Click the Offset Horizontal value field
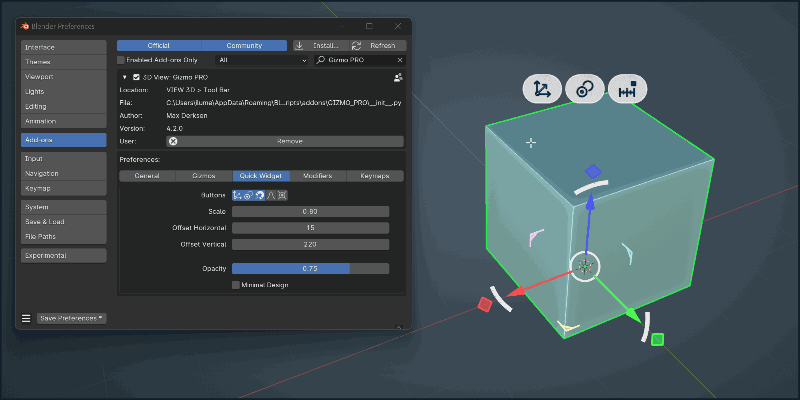Screen dimensions: 800x400 (310, 227)
